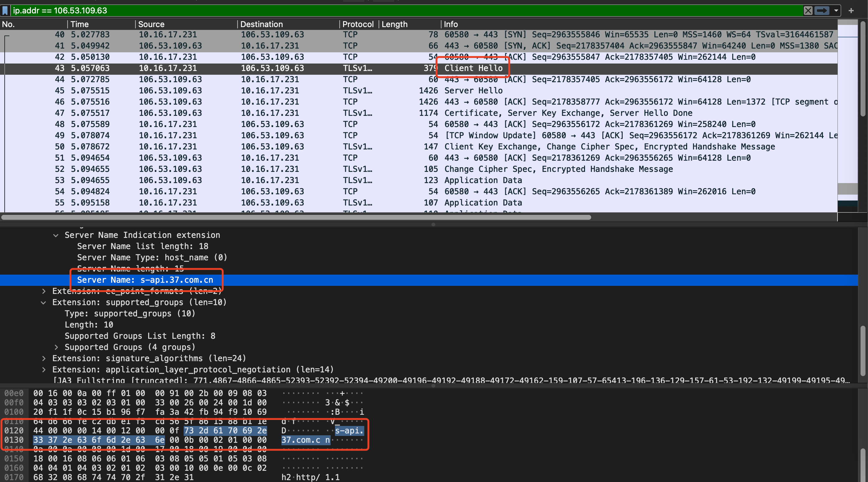This screenshot has width=868, height=482.
Task: Collapse the supported_groups extension
Action: 44,302
